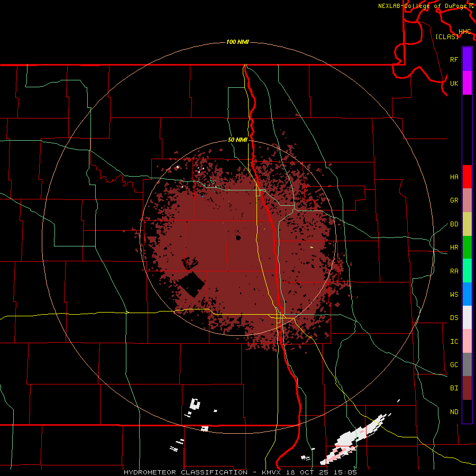Click the BD yellow legend swatch
This screenshot has height=476, width=476.
pyautogui.click(x=467, y=224)
